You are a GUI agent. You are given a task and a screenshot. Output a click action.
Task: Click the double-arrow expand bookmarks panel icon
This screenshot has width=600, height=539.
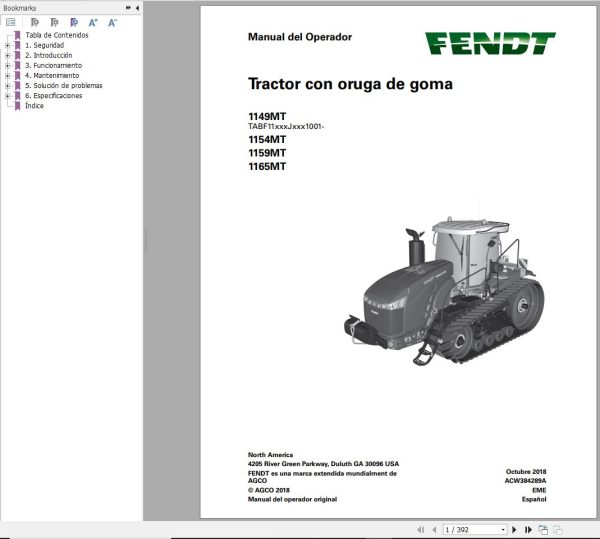[x=128, y=8]
